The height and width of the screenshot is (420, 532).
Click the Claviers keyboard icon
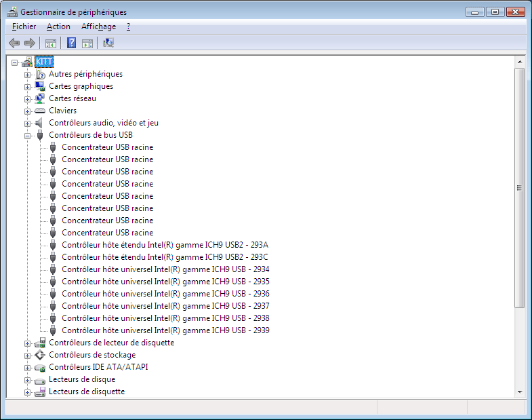[40, 111]
